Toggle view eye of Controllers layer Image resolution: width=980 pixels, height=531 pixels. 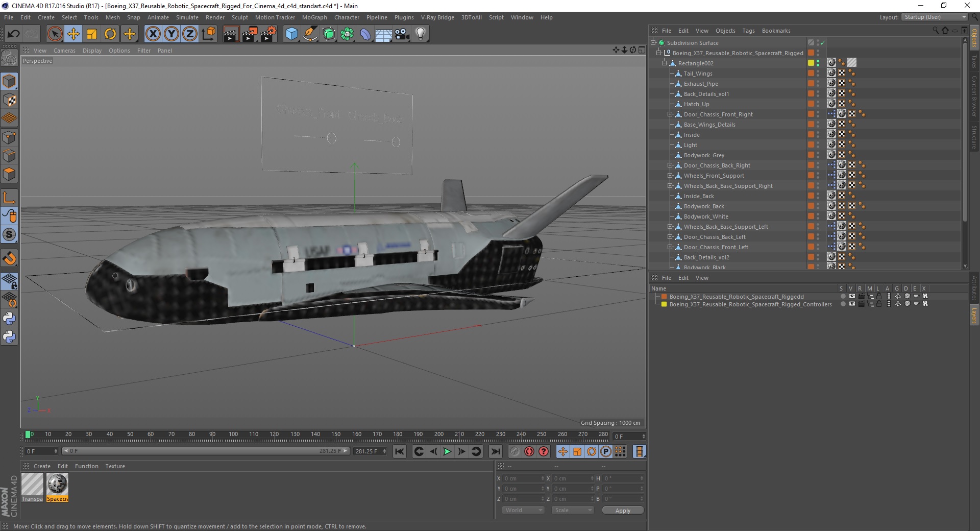[x=852, y=304]
